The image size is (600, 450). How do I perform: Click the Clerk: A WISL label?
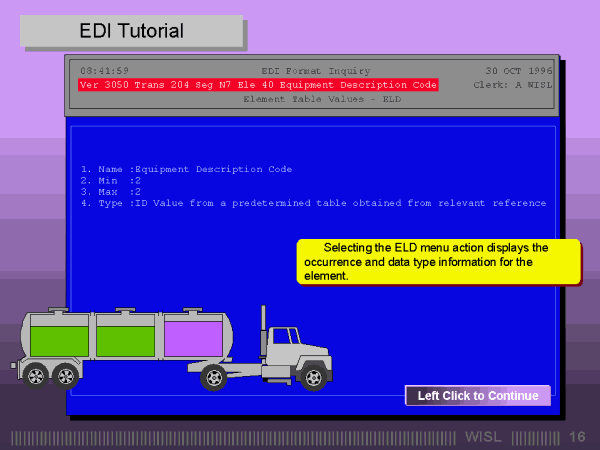pyautogui.click(x=510, y=85)
